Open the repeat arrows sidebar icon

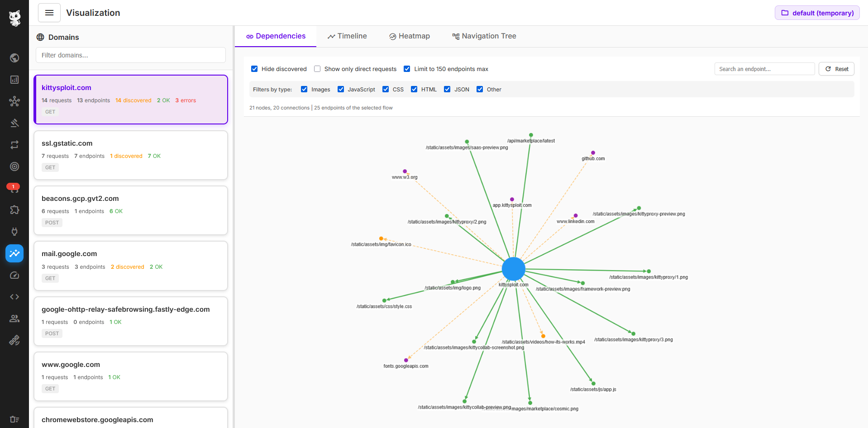coord(14,145)
